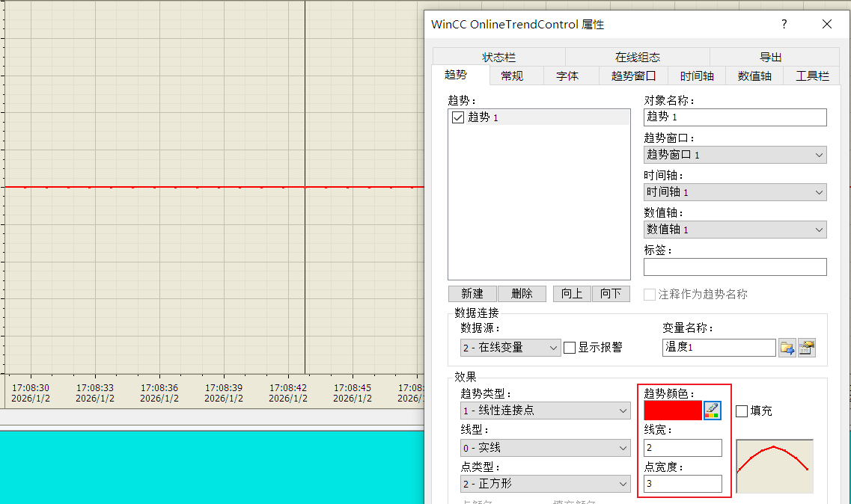Screen dimensions: 851x504
Task: Click the 向下 button
Action: [x=611, y=294]
